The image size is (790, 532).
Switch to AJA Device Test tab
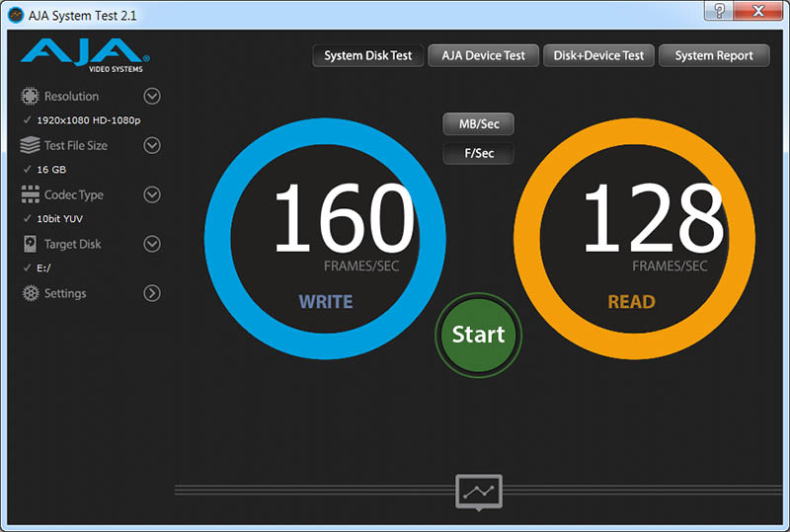(483, 55)
